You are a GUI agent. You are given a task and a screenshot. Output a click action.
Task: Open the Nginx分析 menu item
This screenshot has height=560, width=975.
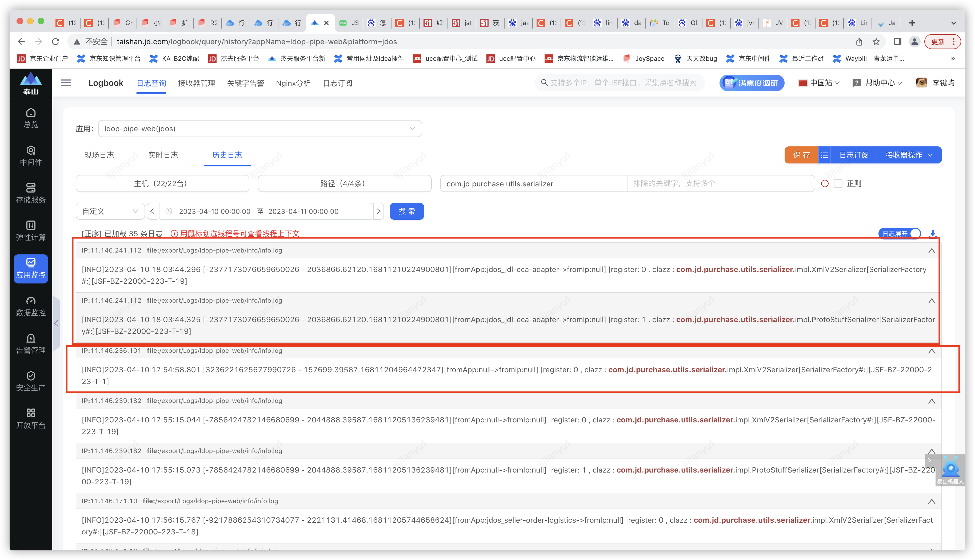click(293, 83)
